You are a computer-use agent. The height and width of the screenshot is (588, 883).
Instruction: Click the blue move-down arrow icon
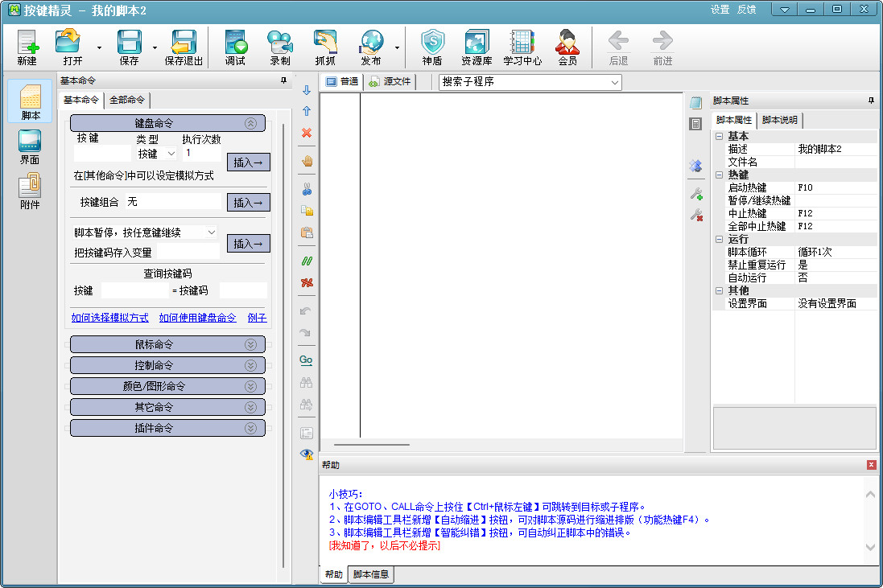(x=307, y=90)
